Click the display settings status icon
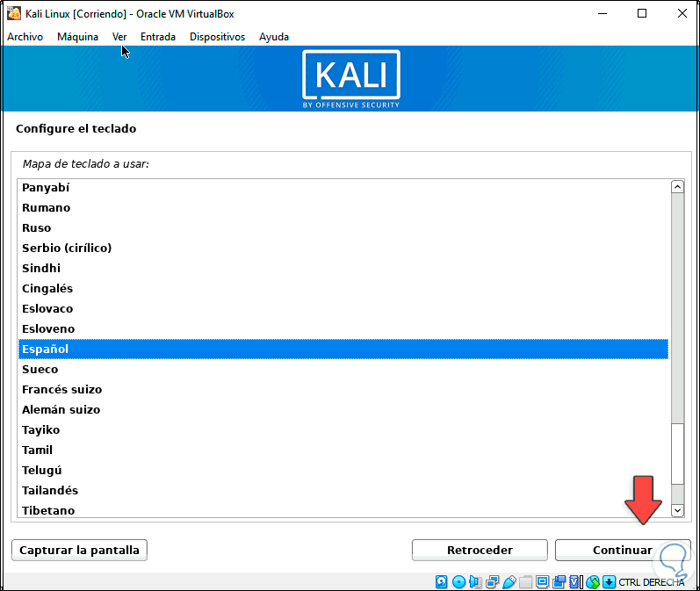700x591 pixels. [x=543, y=581]
